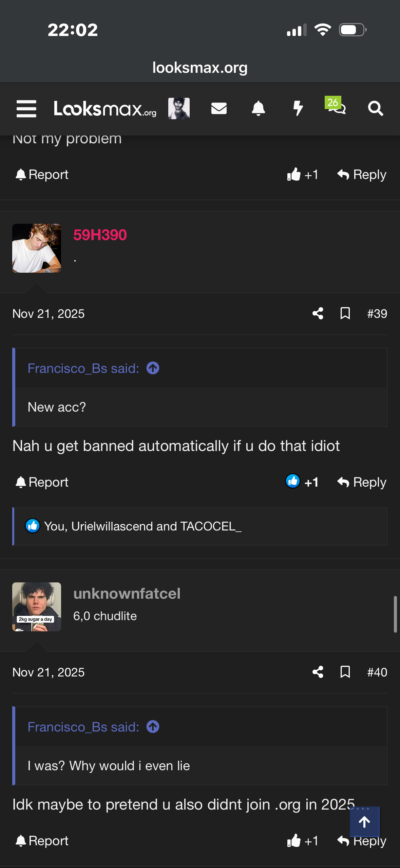The height and width of the screenshot is (868, 400).
Task: Open the #39 post permalink
Action: pyautogui.click(x=377, y=313)
